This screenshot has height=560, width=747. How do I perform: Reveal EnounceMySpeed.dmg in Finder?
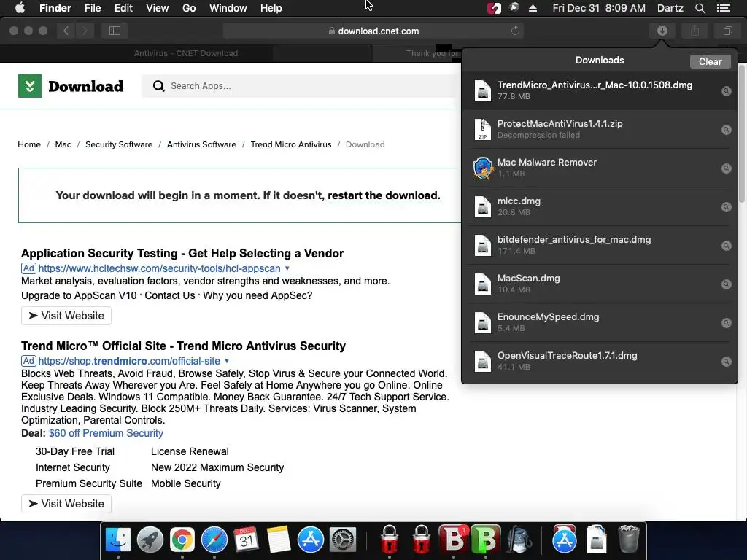[x=726, y=323]
